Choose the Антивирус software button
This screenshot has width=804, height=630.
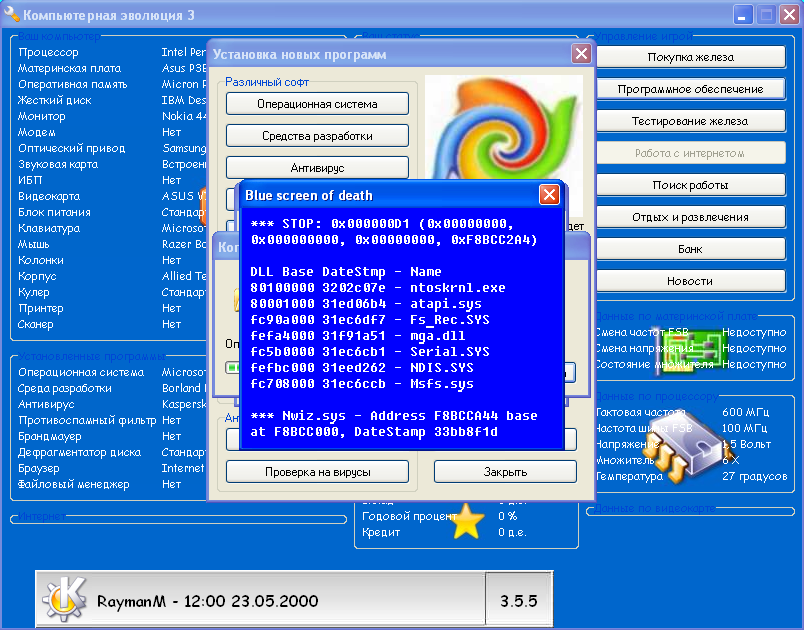click(x=317, y=168)
